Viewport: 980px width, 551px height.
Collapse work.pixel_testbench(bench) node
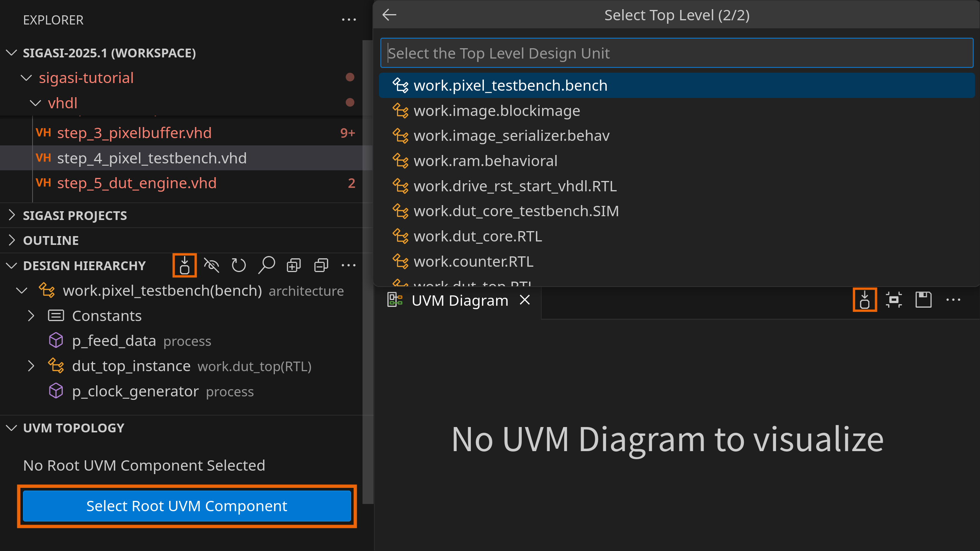tap(22, 290)
